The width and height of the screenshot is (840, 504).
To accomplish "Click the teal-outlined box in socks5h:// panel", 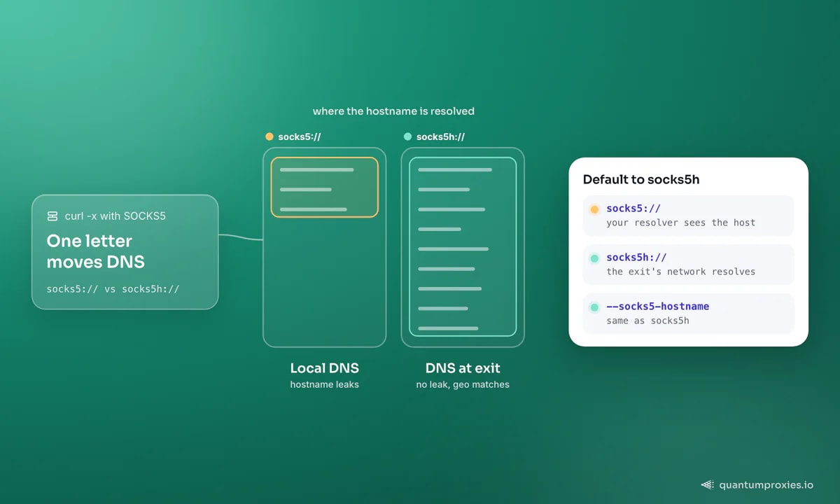I will [463, 246].
